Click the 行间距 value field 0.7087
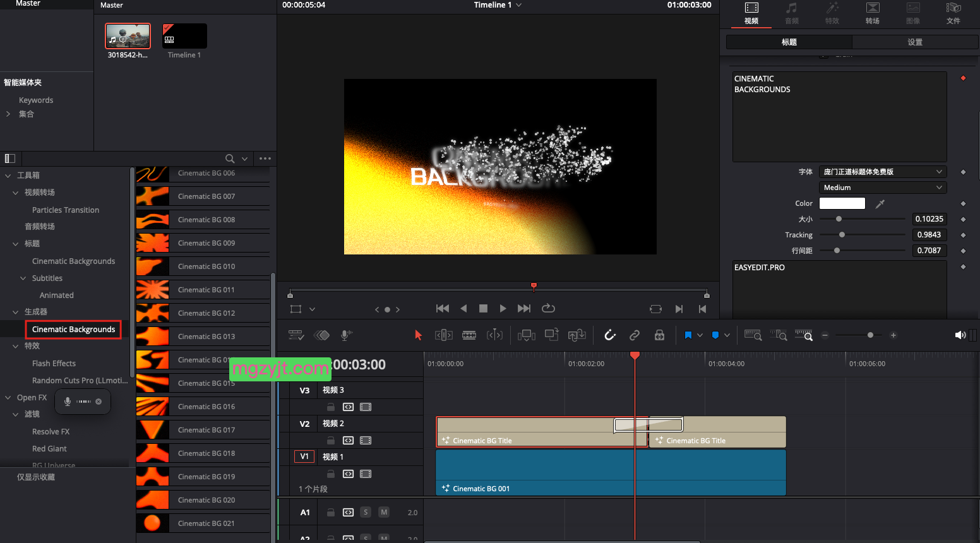The height and width of the screenshot is (543, 980). [929, 251]
